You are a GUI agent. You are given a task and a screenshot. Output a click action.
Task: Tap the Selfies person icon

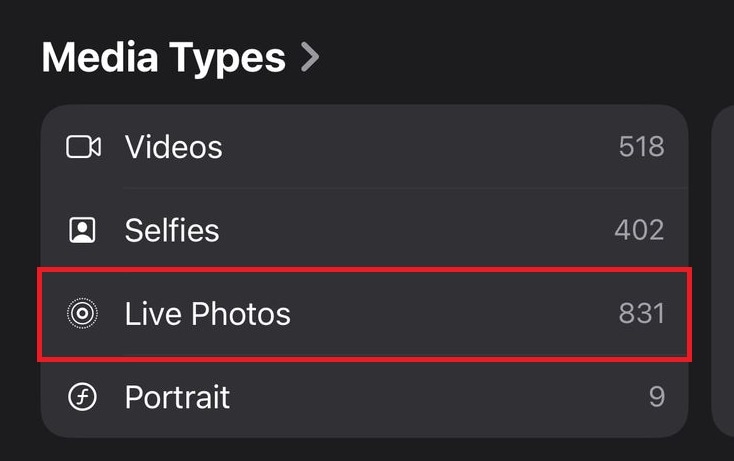(82, 231)
